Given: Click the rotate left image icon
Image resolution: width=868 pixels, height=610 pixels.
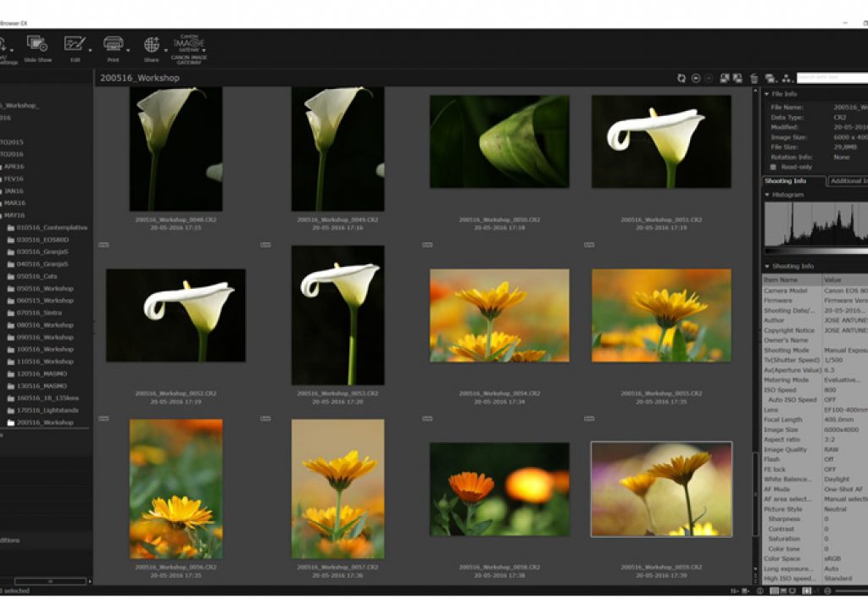Looking at the screenshot, I should 724,79.
